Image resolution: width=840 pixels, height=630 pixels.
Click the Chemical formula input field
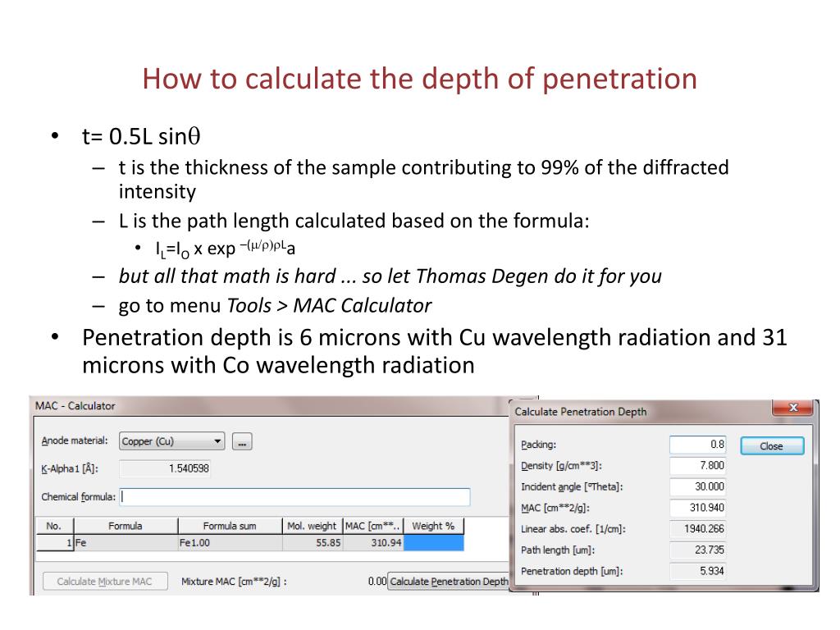coord(294,496)
